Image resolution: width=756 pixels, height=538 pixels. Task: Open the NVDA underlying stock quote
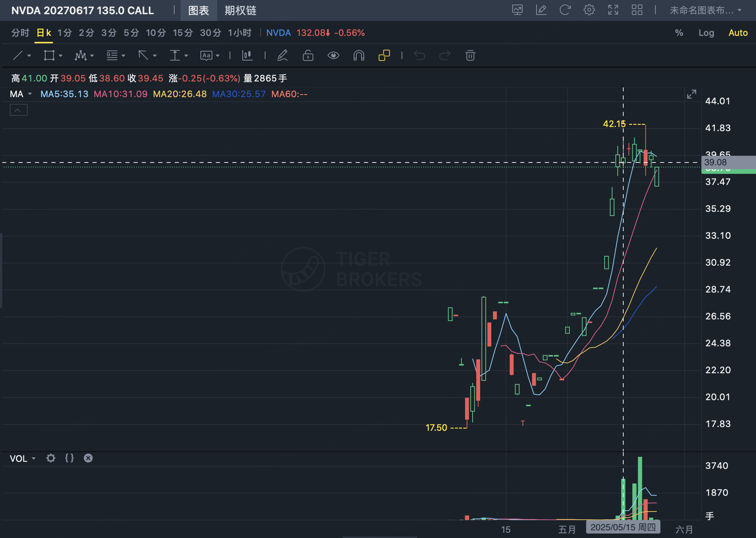point(279,33)
